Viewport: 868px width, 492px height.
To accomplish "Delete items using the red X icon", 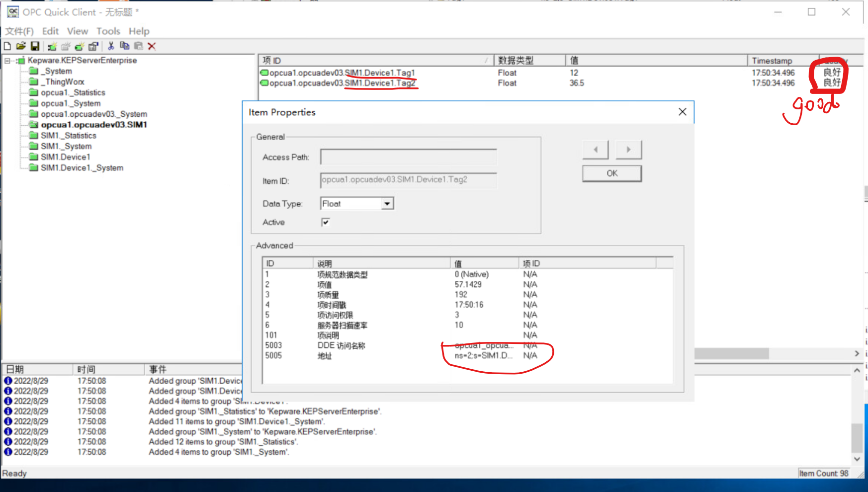I will (152, 46).
